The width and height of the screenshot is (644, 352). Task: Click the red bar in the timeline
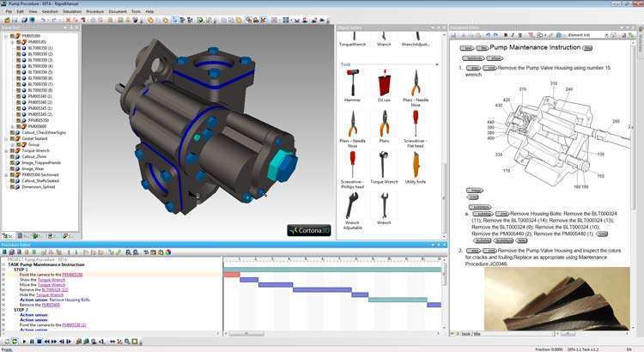(x=231, y=275)
